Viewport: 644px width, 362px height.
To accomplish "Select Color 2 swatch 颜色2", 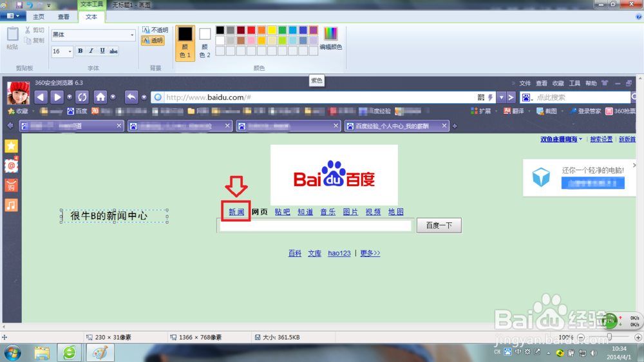I will [x=205, y=43].
